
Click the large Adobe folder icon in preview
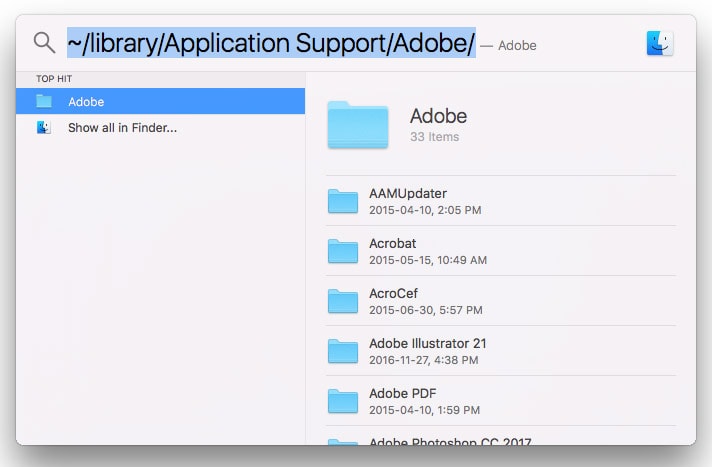pyautogui.click(x=358, y=125)
